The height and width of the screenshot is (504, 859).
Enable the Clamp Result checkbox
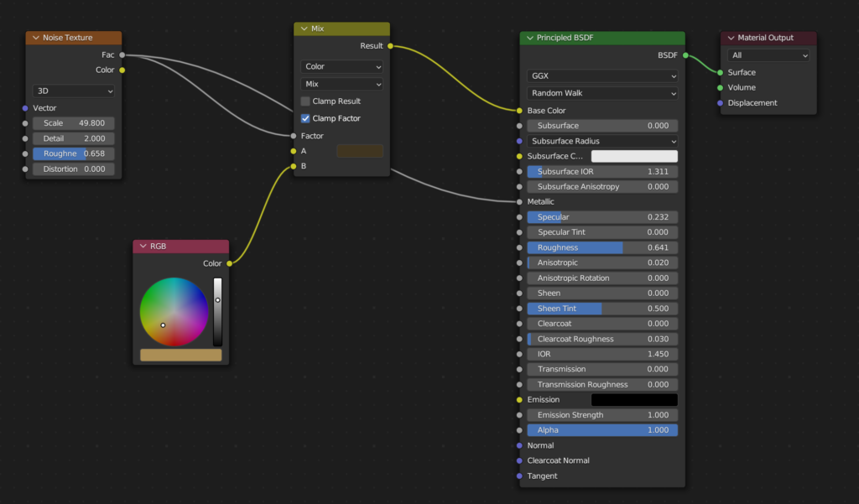(x=305, y=101)
